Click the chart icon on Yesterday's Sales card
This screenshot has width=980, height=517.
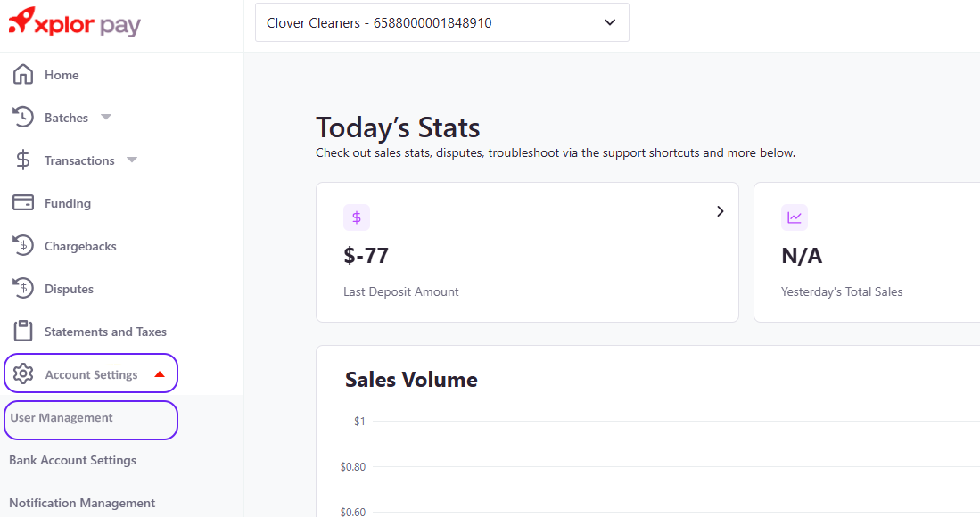pyautogui.click(x=794, y=217)
